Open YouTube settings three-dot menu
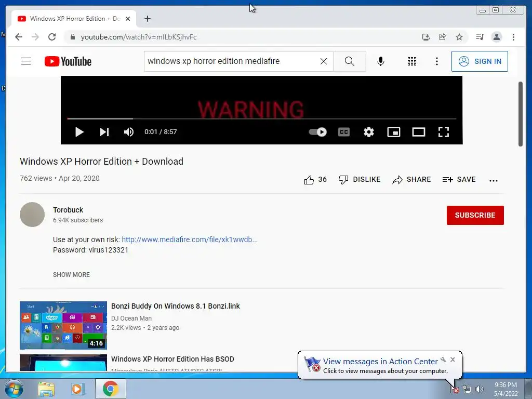Viewport: 532px width, 399px height. (436, 61)
